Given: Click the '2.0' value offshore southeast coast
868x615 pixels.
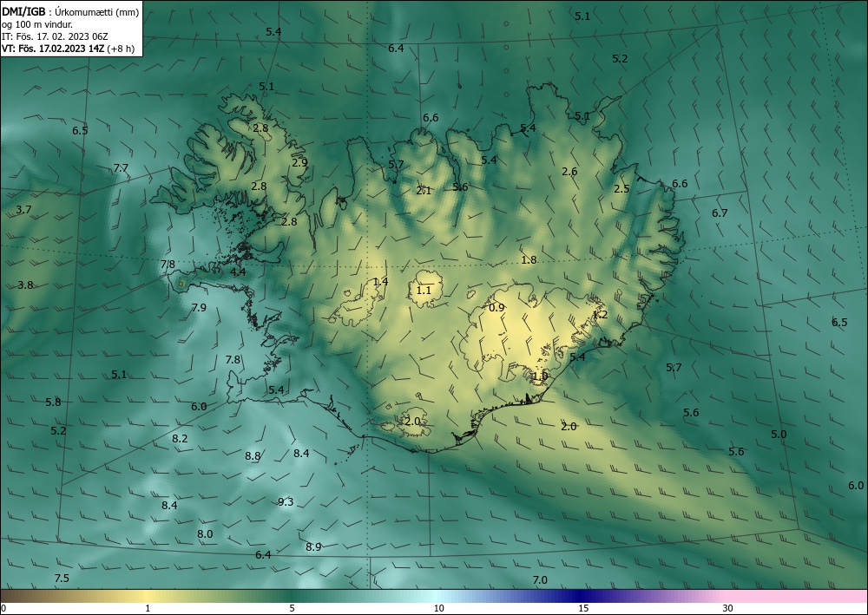Looking at the screenshot, I should [x=569, y=427].
